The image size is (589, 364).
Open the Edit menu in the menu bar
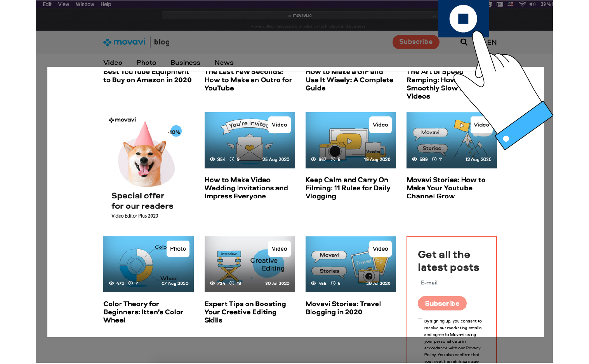(47, 4)
